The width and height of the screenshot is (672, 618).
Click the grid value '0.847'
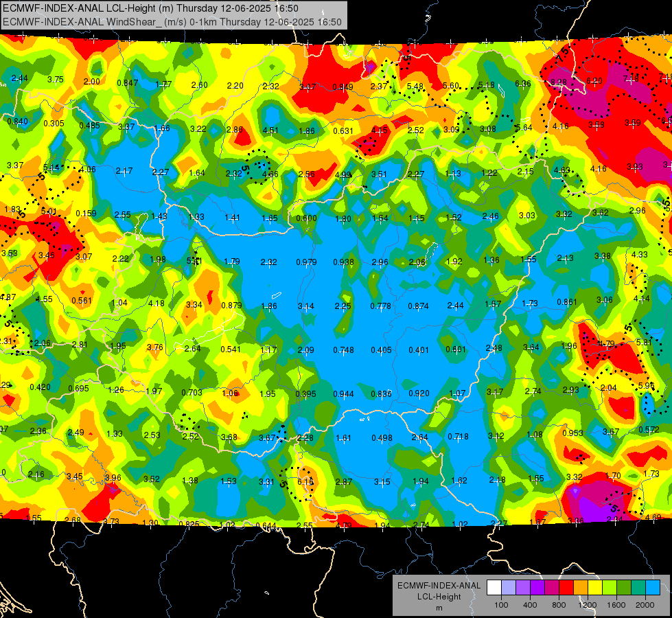coord(127,83)
